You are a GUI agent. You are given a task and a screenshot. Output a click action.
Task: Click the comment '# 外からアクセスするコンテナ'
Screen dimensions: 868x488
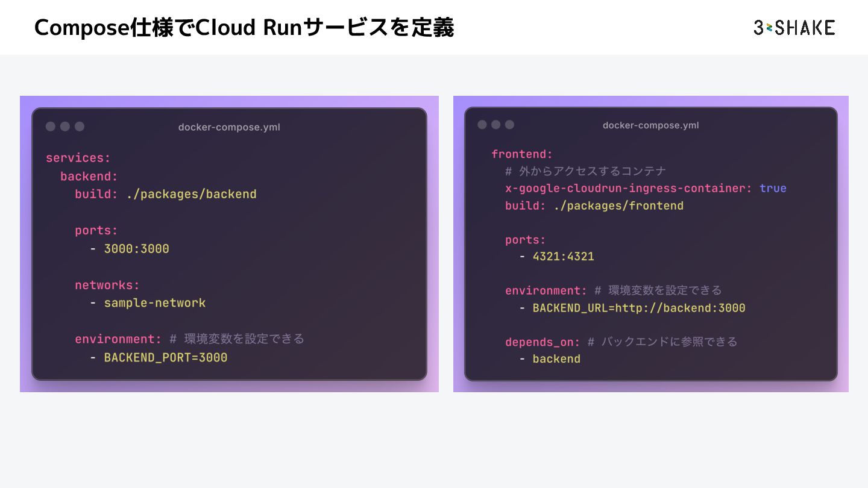pos(585,171)
